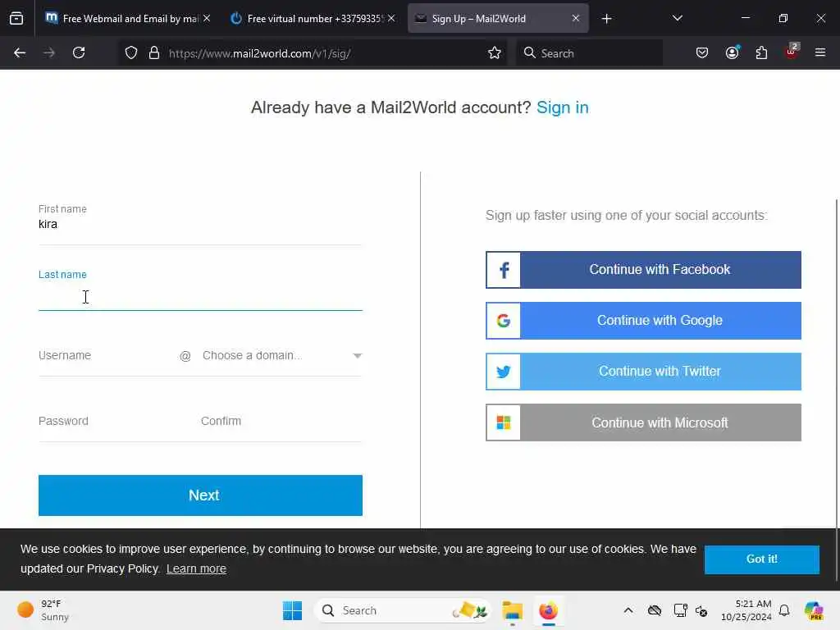
Task: Open the notifications bell icon
Action: pos(784,610)
